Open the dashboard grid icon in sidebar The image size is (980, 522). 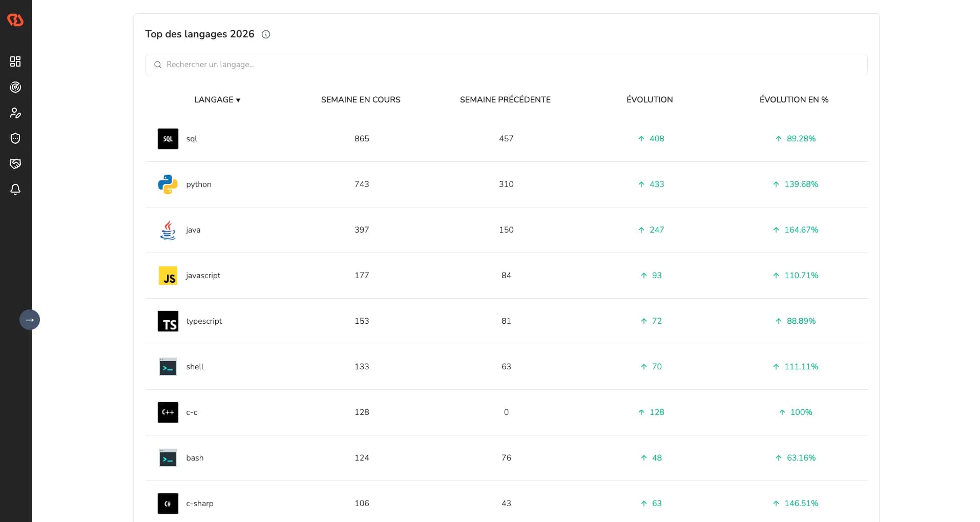15,61
